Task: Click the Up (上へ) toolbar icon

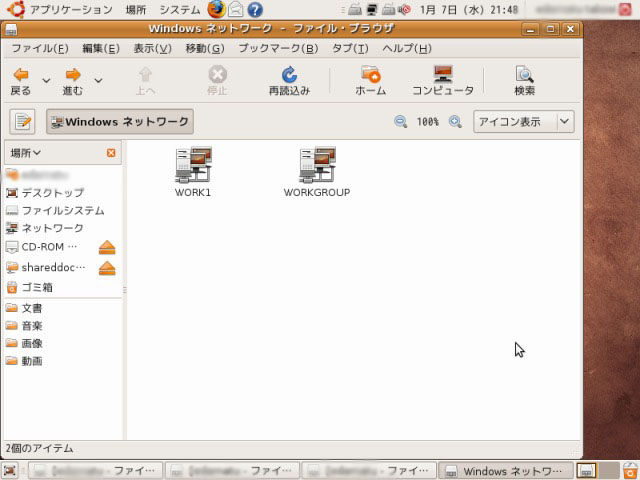Action: (145, 75)
